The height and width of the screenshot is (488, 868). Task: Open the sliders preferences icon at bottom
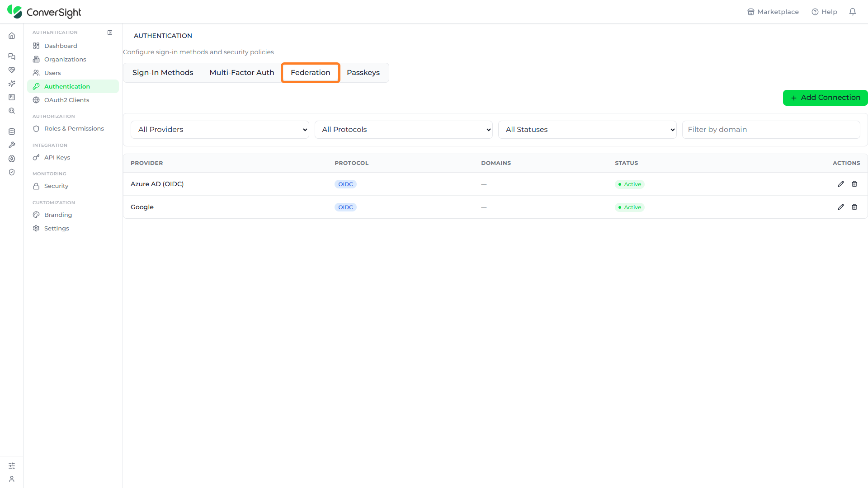pos(12,466)
